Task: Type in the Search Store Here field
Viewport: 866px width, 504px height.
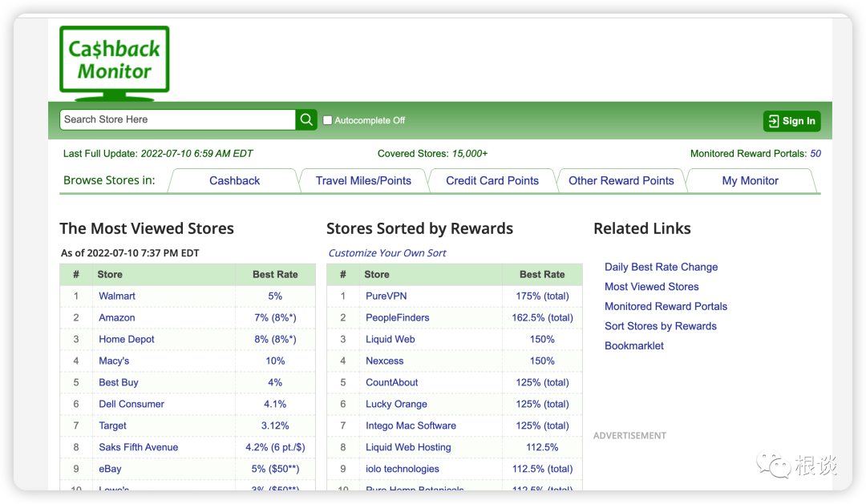Action: coord(177,119)
